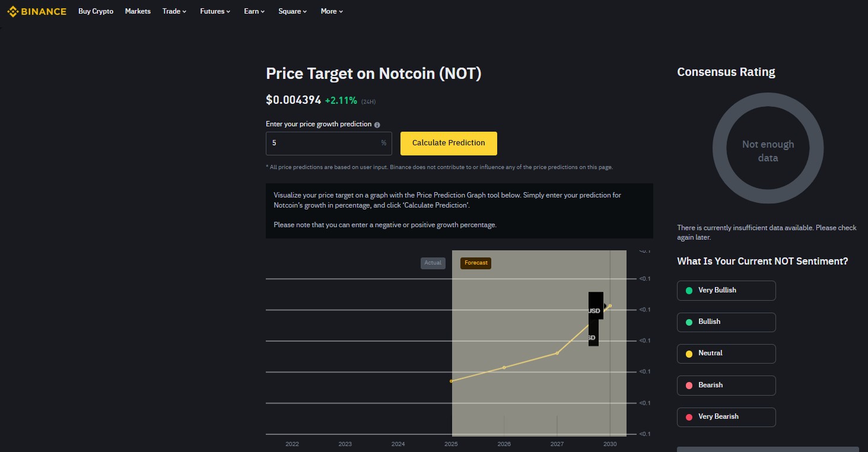Click the 2026 forecast data point
The width and height of the screenshot is (868, 452).
coord(504,367)
